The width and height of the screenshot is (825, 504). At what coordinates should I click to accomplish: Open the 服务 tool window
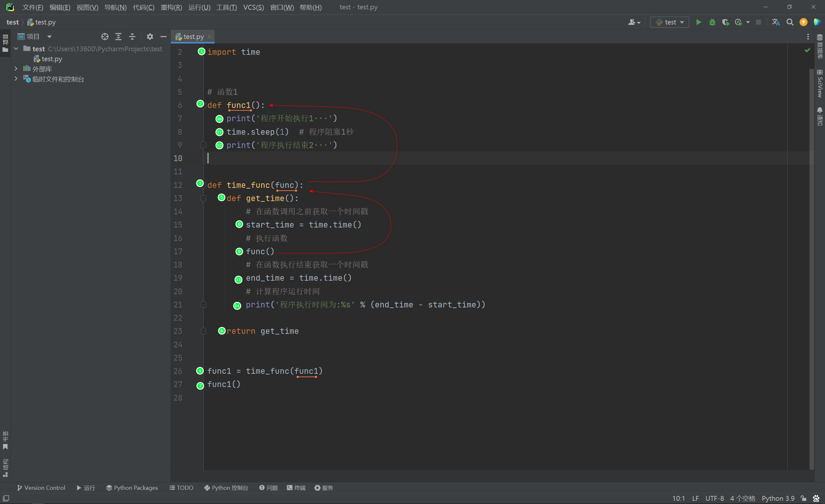tap(324, 488)
